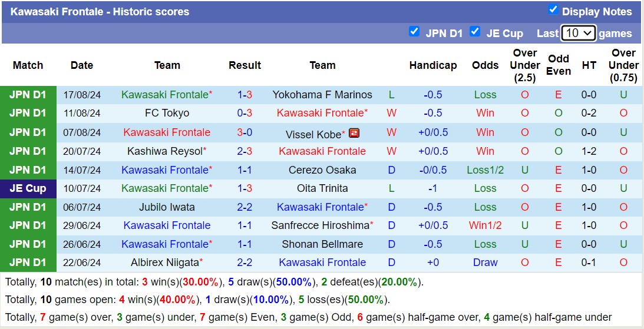The width and height of the screenshot is (644, 329).
Task: Click the Loss1/2 odds value
Action: pos(486,170)
